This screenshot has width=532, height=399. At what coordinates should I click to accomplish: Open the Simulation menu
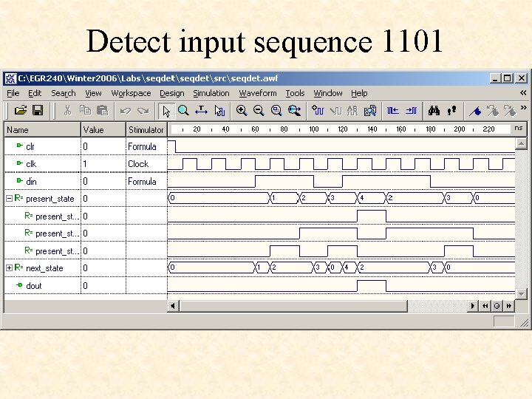[x=211, y=93]
